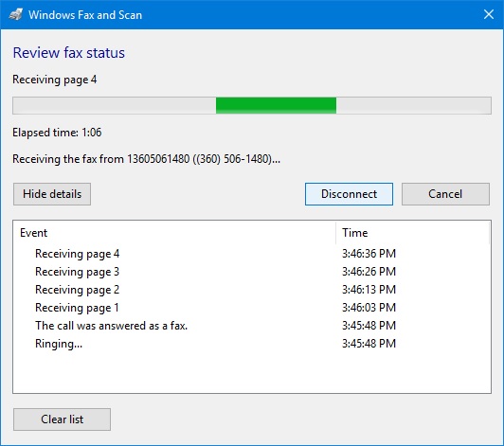Click the 3:46:36 PM time entry

click(369, 254)
